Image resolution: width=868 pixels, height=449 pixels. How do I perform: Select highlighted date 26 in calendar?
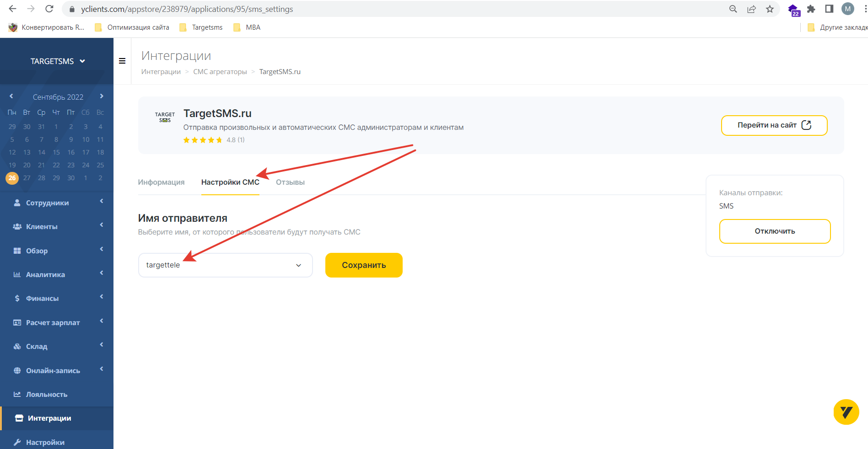coord(12,178)
